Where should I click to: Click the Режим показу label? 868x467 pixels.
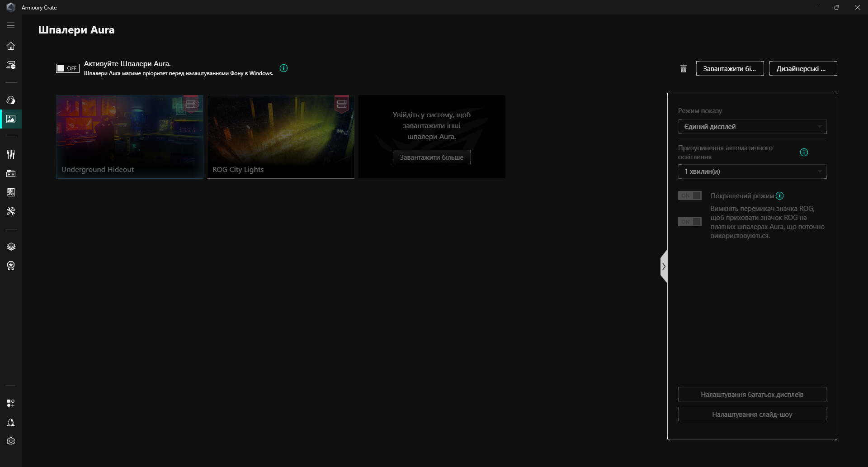[x=700, y=111]
